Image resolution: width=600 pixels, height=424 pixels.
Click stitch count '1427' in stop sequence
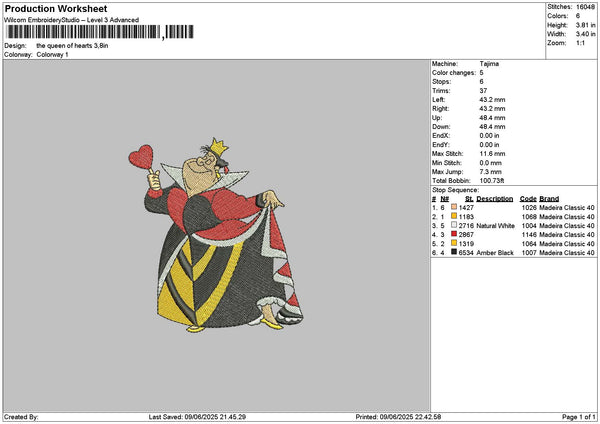pos(466,208)
